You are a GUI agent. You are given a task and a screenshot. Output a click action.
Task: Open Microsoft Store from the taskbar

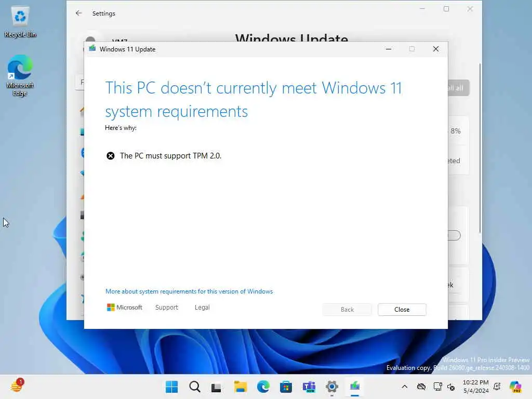[x=286, y=387]
